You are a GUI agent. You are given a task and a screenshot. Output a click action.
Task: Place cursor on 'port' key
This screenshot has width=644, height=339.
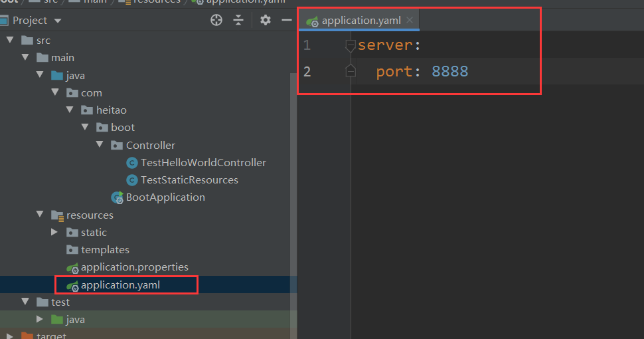[394, 72]
